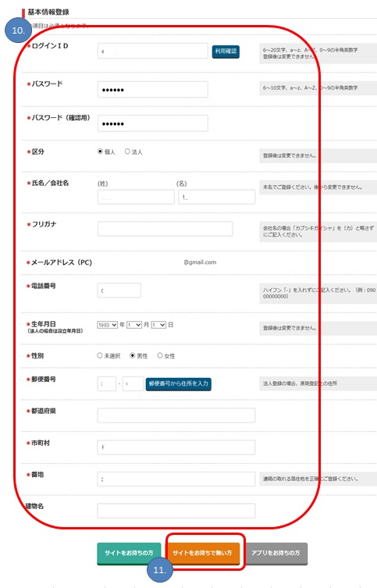Image resolution: width=377 pixels, height=588 pixels.
Task: Click the フリガナ text field
Action: click(x=165, y=229)
